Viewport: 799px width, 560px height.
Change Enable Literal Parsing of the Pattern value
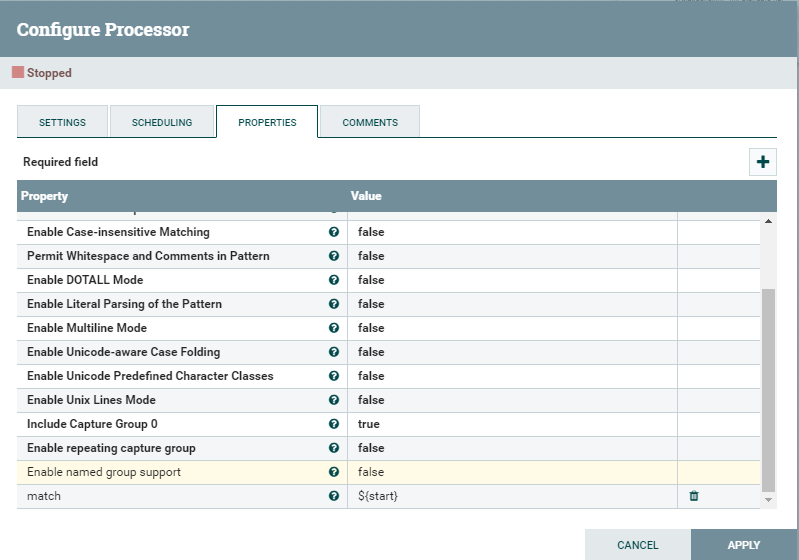(x=510, y=304)
